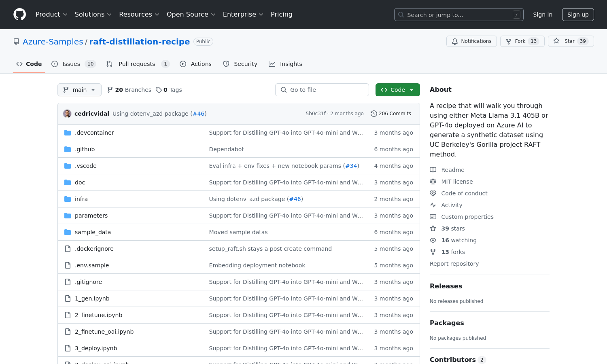Expand the main branch selector
Screen dimensions: 607x364
click(79, 90)
